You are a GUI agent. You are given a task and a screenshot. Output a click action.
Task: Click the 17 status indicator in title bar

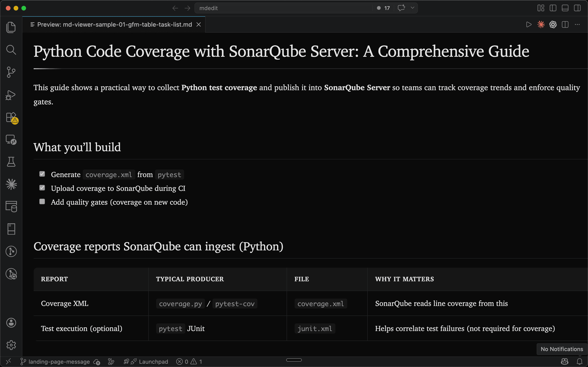click(x=383, y=8)
